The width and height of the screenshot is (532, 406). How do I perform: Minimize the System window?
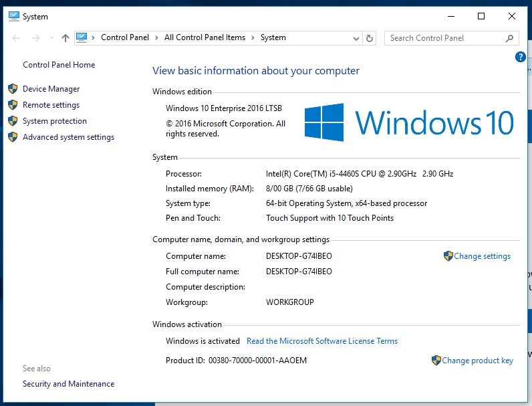[451, 16]
